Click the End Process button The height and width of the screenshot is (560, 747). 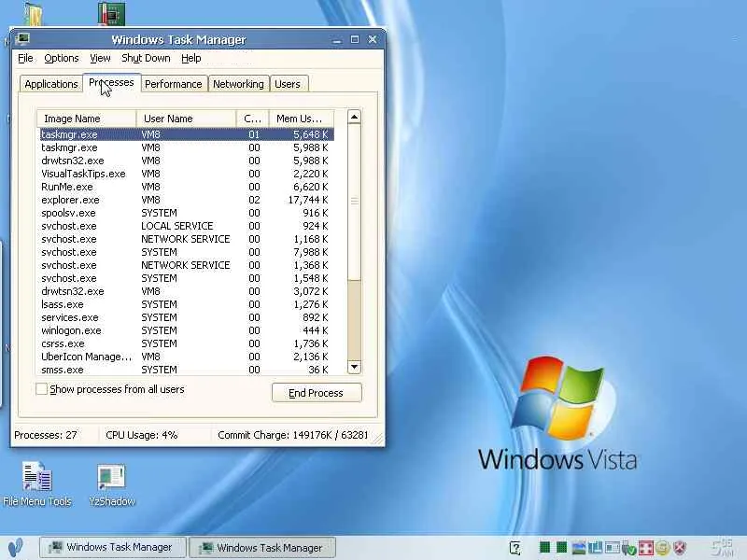click(317, 393)
